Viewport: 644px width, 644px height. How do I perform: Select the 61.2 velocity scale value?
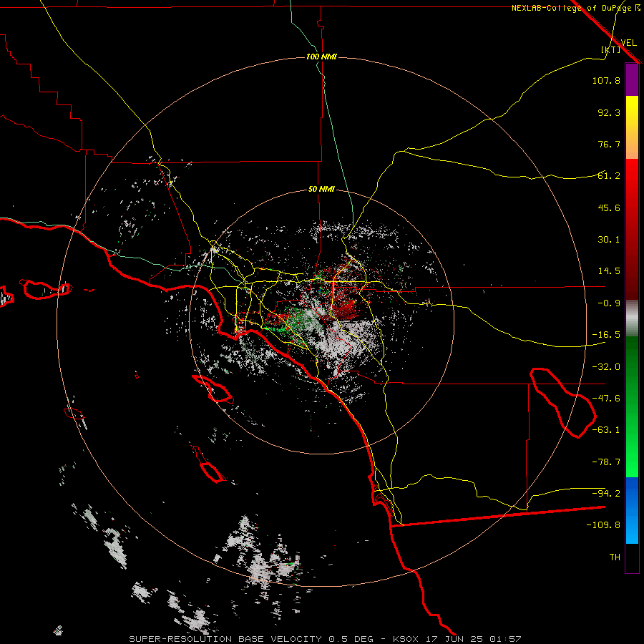point(609,176)
